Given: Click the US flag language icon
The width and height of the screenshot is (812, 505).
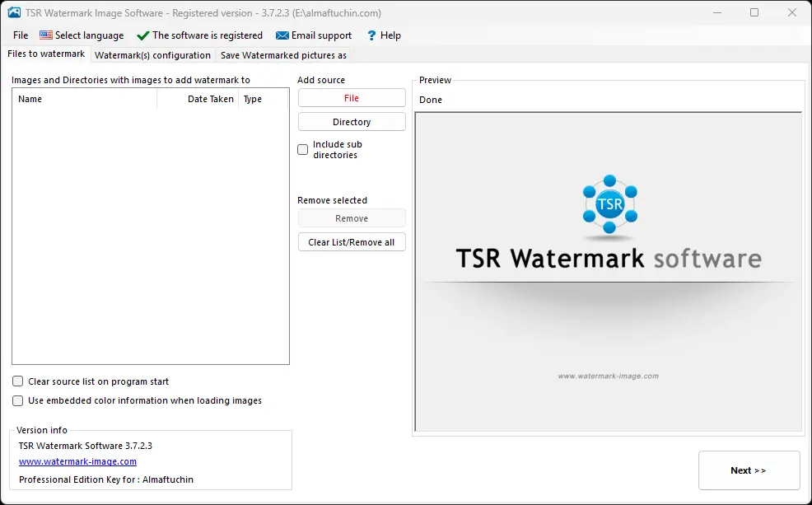Looking at the screenshot, I should point(46,35).
